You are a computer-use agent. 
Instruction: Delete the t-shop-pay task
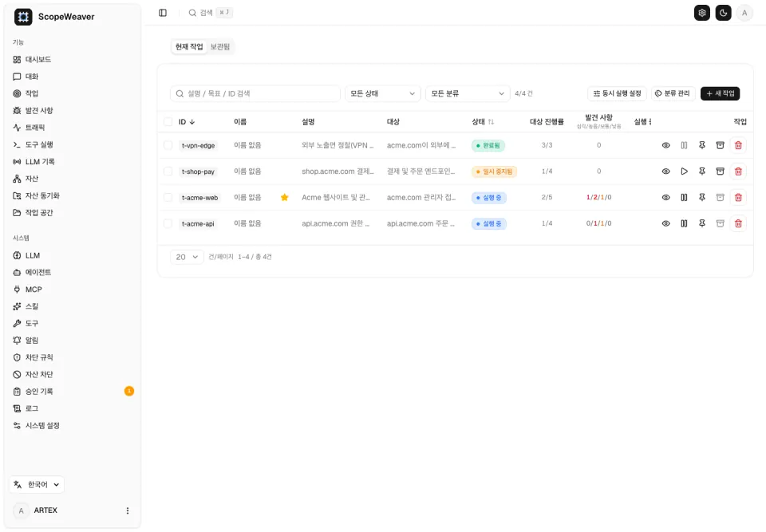coord(738,171)
